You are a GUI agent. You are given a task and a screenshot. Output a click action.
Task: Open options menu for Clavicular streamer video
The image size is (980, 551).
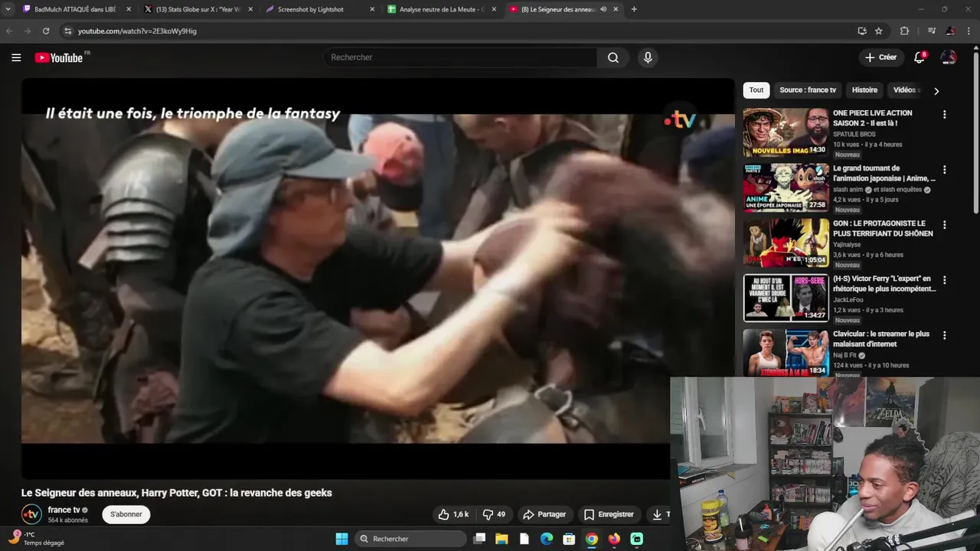[944, 335]
